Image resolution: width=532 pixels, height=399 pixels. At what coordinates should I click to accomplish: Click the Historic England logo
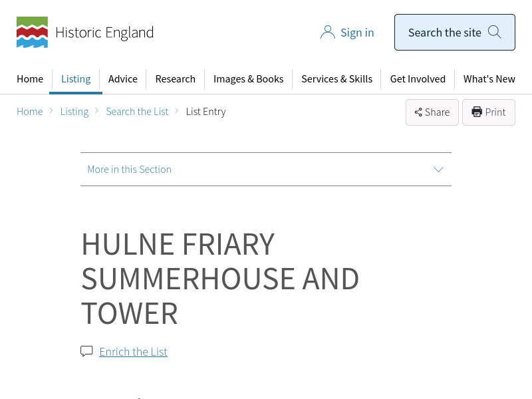(x=84, y=33)
